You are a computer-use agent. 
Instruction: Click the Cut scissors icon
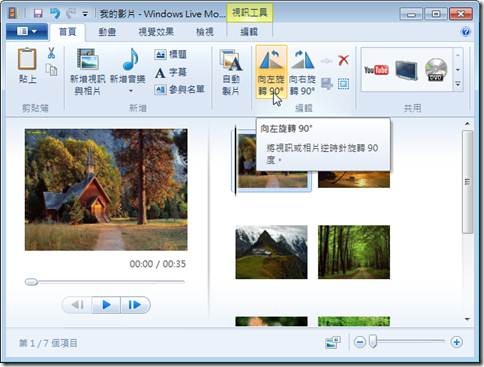pos(51,53)
